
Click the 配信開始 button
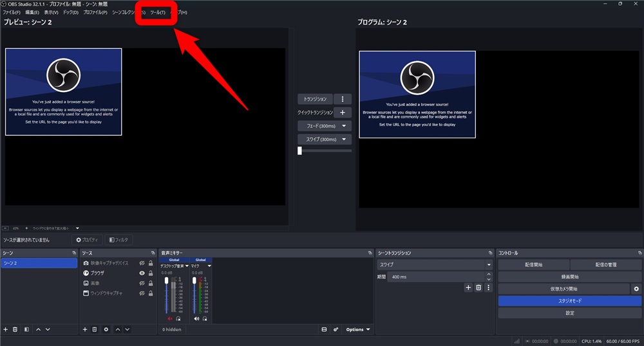533,265
